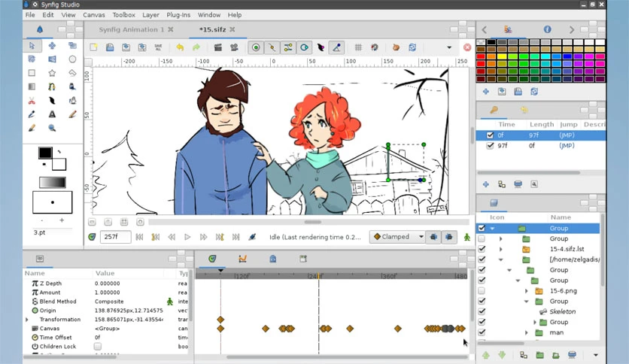Collapse the /home/zelgadis layer group
The width and height of the screenshot is (629, 364).
[500, 259]
